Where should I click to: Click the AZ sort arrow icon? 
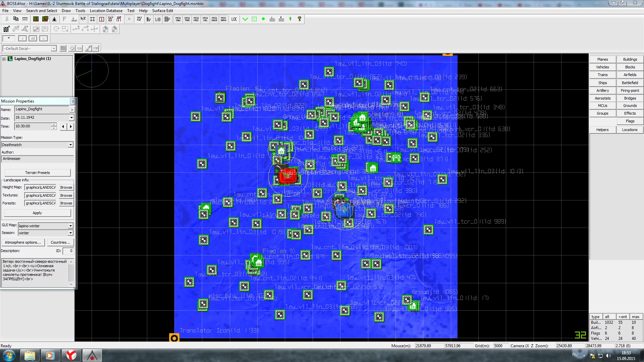tap(83, 19)
